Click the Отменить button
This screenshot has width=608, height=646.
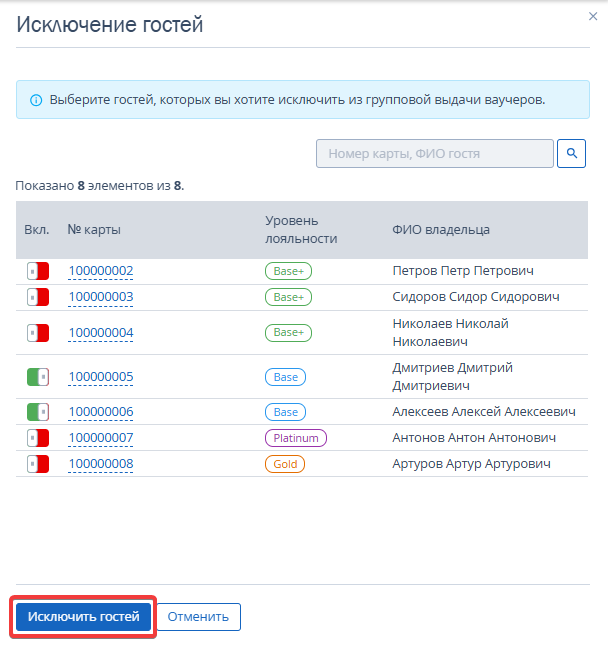pyautogui.click(x=198, y=617)
